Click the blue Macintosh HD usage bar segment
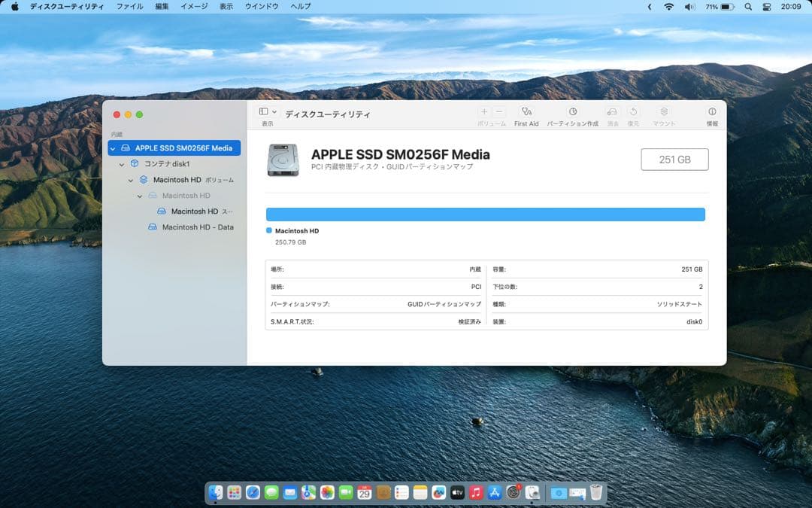This screenshot has height=508, width=812. (485, 214)
